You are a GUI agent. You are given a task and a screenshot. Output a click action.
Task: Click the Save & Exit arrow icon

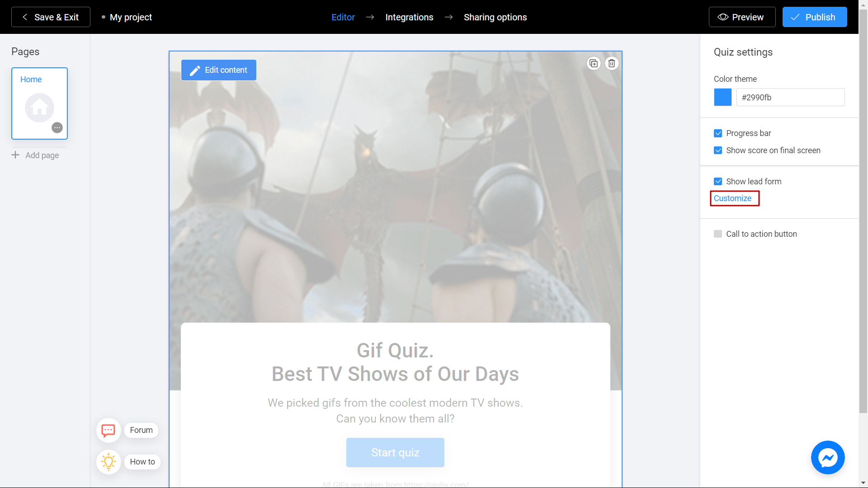(x=24, y=17)
